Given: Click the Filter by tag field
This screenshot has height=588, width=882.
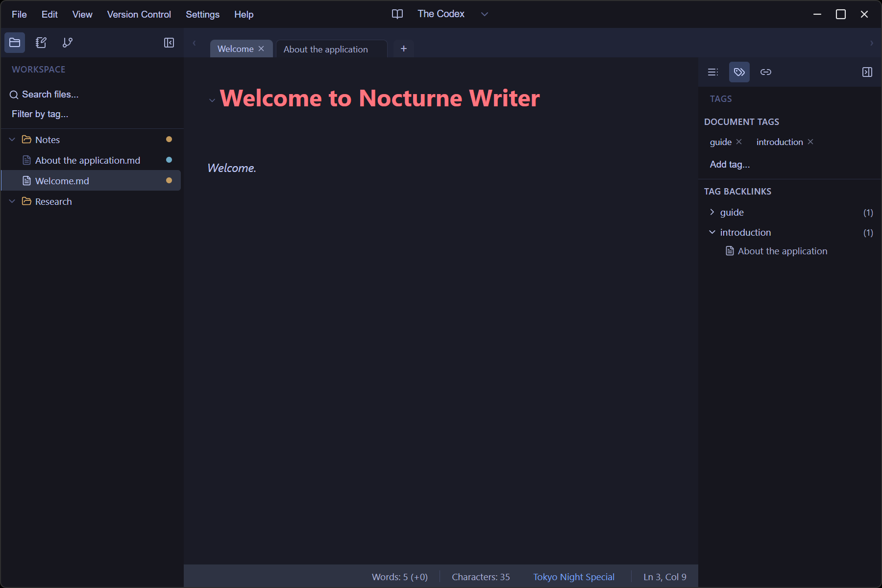Looking at the screenshot, I should click(39, 114).
